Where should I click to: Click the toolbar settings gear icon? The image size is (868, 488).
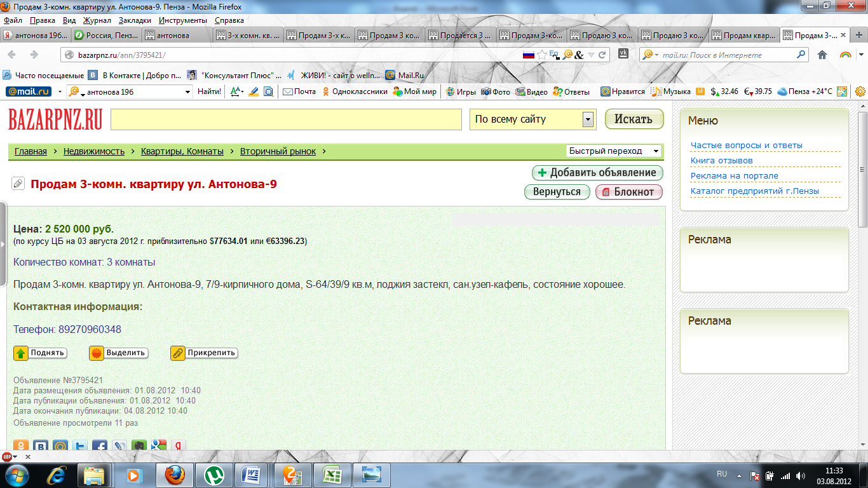860,91
